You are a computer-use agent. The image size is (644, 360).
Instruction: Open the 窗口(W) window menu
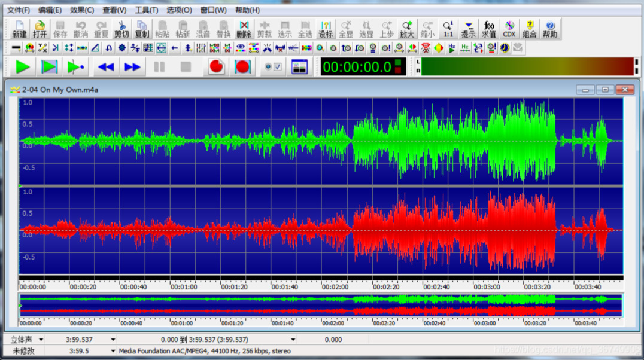213,10
